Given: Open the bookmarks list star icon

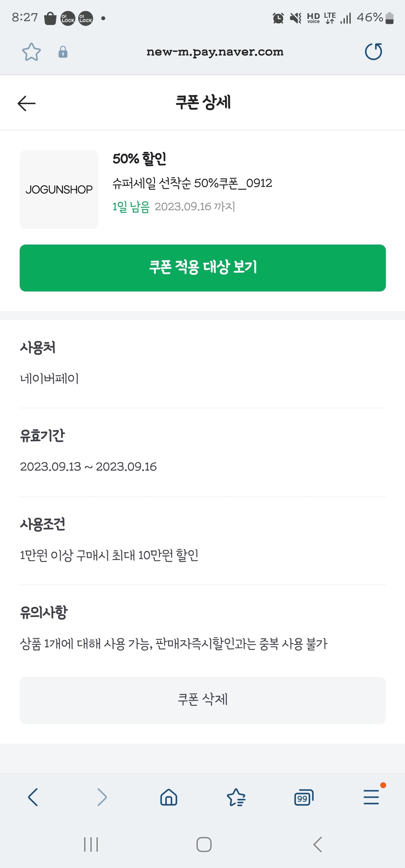Looking at the screenshot, I should click(236, 797).
